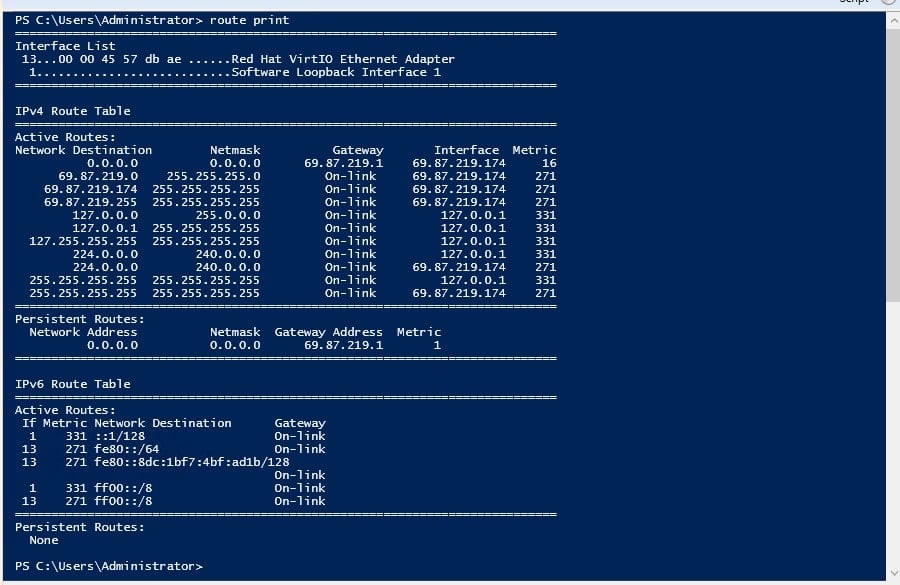Click destination '69.87.219.255'
The height and width of the screenshot is (585, 900).
(x=90, y=202)
